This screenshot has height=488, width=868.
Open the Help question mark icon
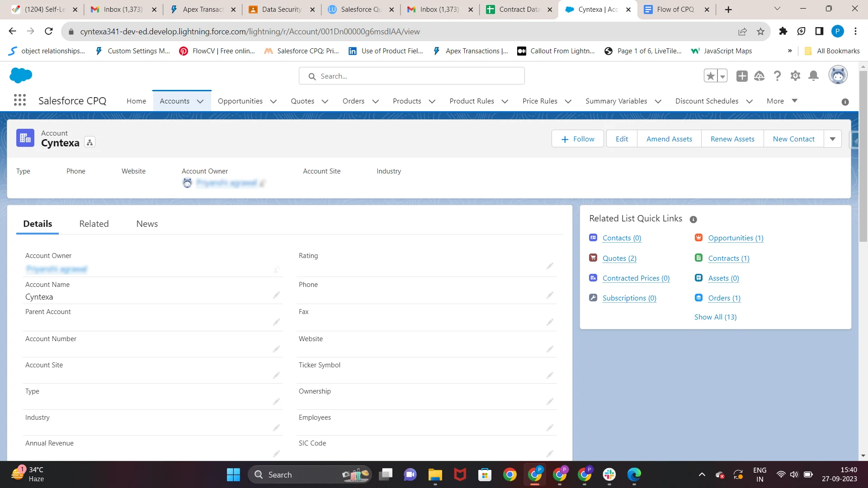pyautogui.click(x=777, y=76)
